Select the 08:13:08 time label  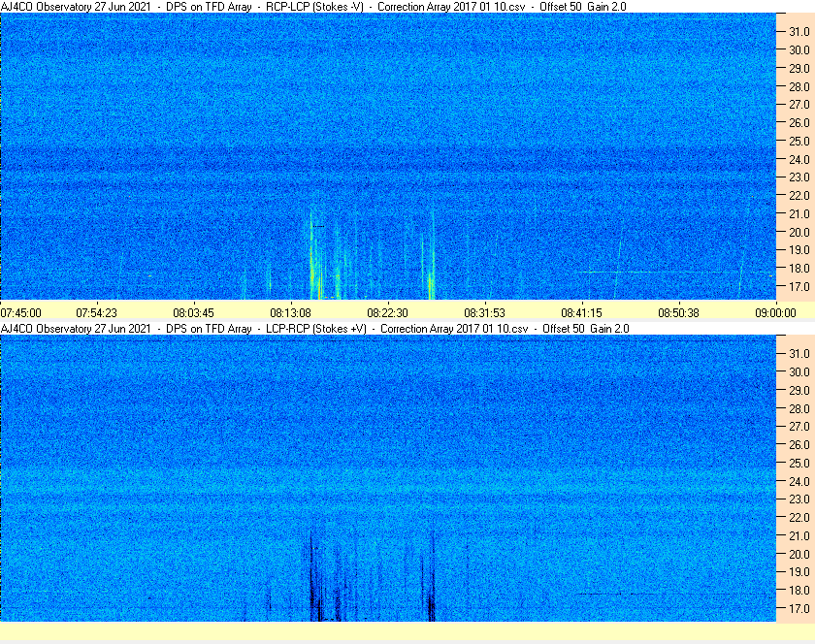click(x=290, y=313)
